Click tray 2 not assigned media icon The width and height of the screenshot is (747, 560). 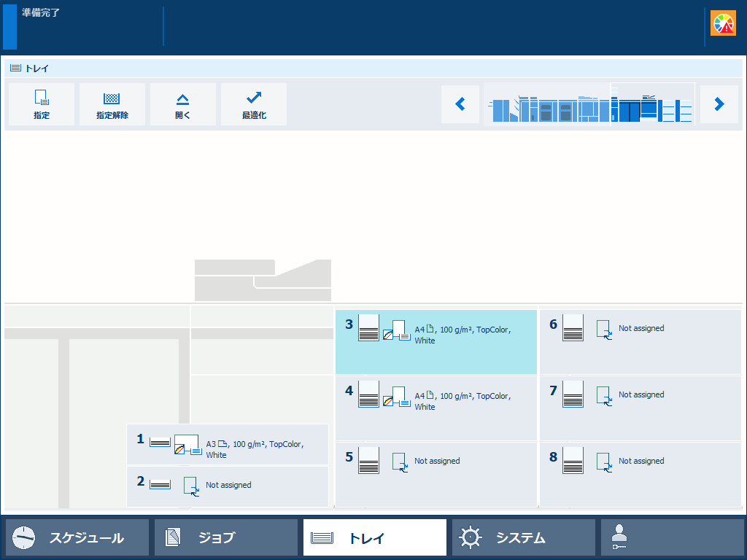point(192,486)
